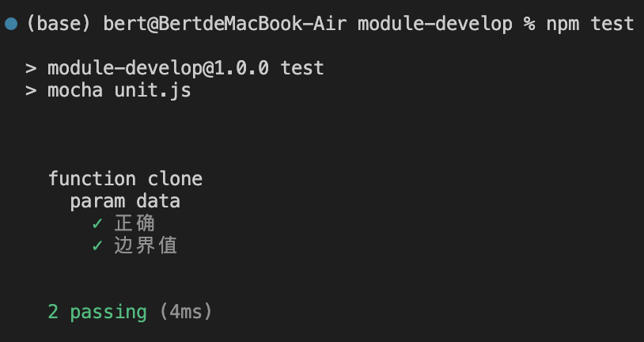Click the (4ms) duration text
The image size is (644, 342).
(x=185, y=312)
